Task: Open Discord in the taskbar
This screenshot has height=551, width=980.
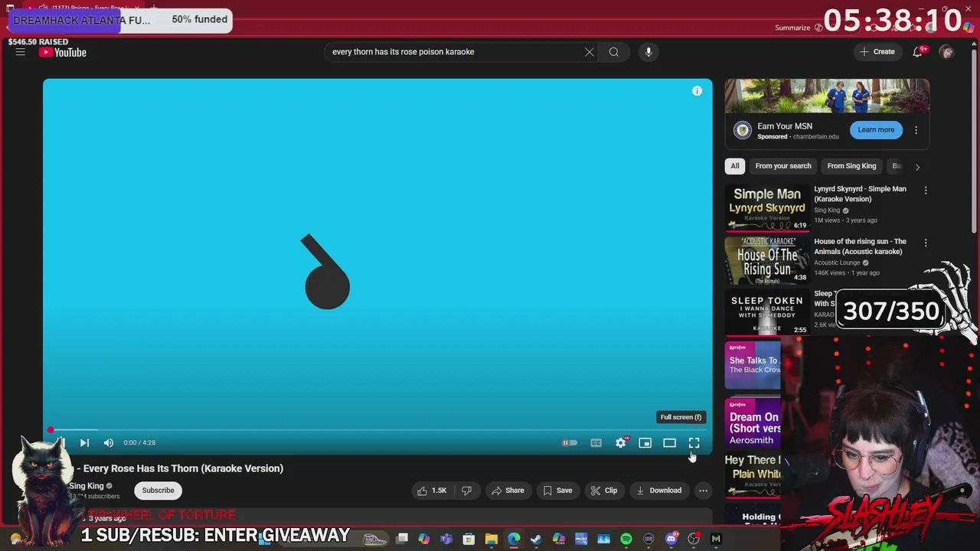Action: [671, 539]
